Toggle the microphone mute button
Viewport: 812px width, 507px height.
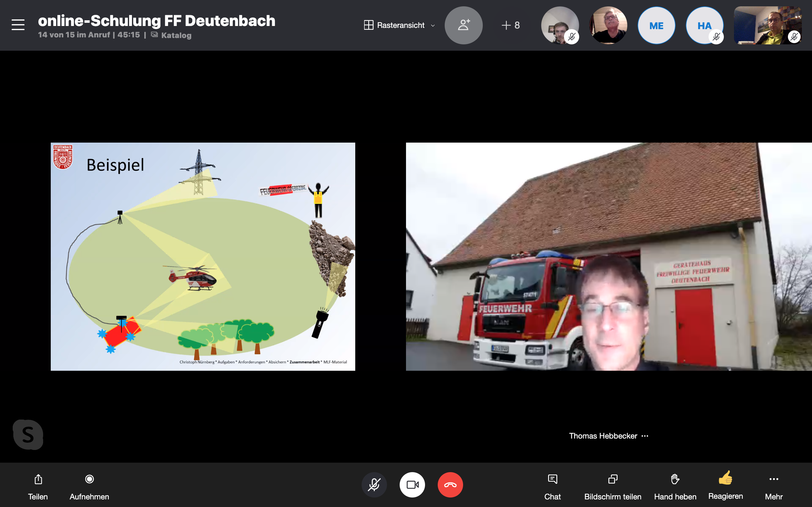point(374,485)
